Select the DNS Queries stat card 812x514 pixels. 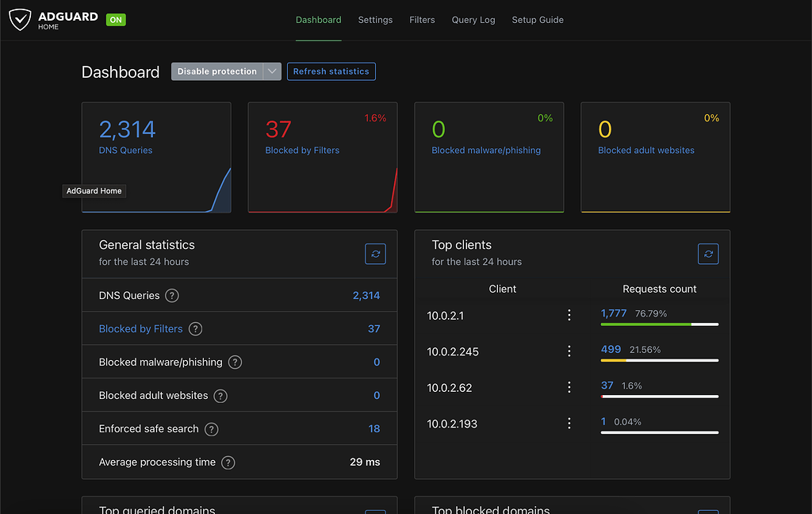[156, 156]
